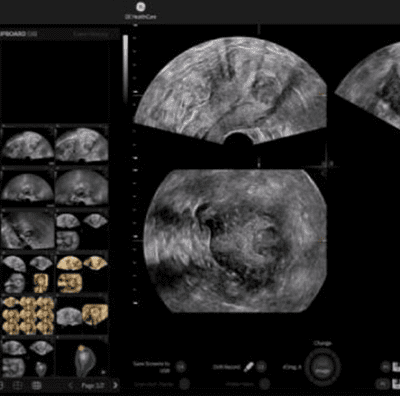Open the grayscale three-pane thumbnail
This screenshot has width=400, height=396.
coord(82,231)
